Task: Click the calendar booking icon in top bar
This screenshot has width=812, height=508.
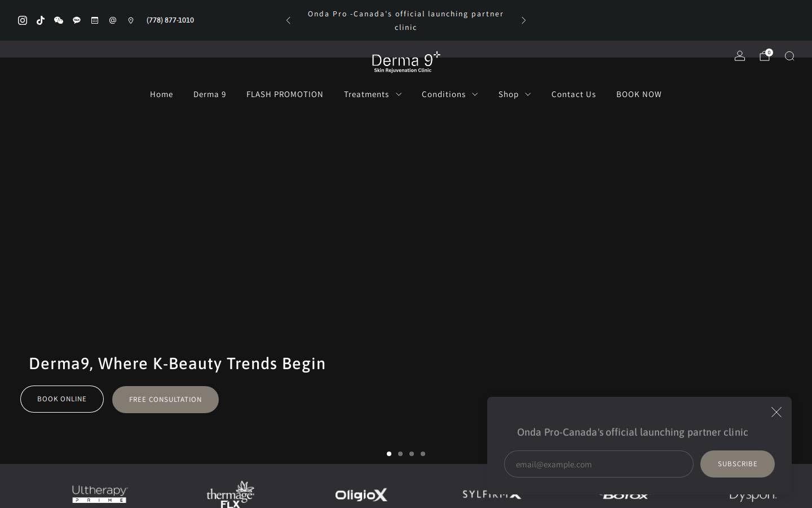Action: [95, 20]
